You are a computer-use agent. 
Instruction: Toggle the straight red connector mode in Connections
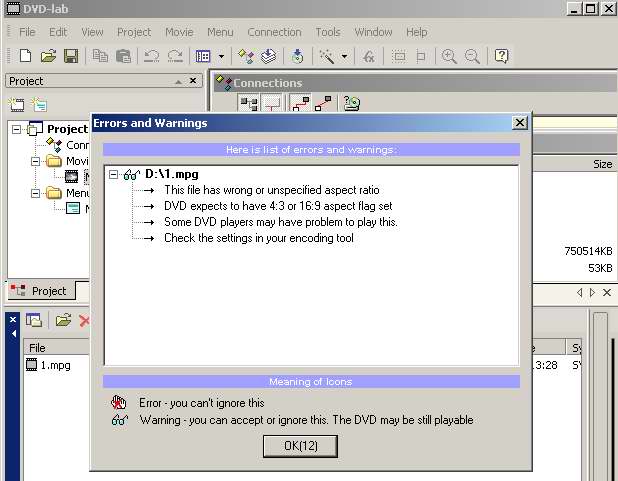(x=323, y=104)
